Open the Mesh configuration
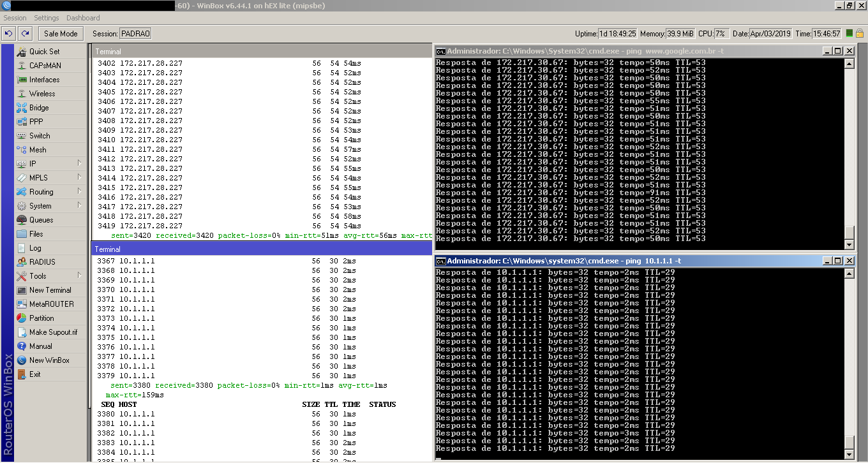868x463 pixels. (x=38, y=150)
